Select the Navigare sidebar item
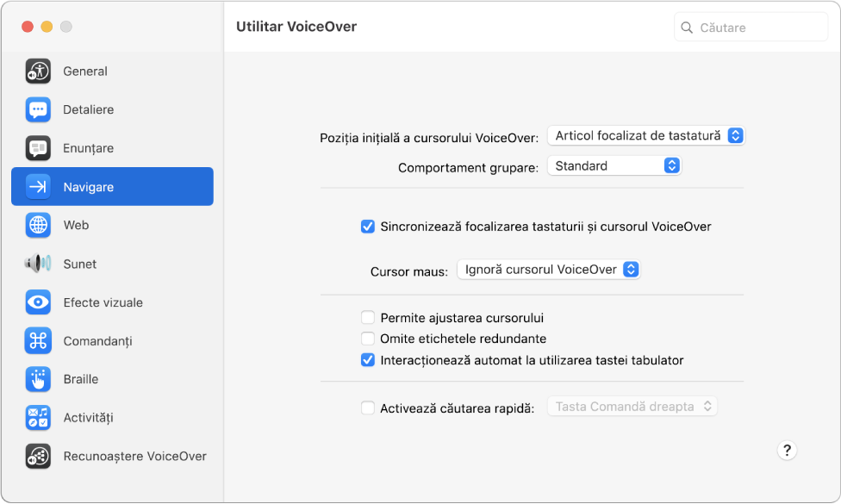The image size is (841, 504). (x=112, y=187)
